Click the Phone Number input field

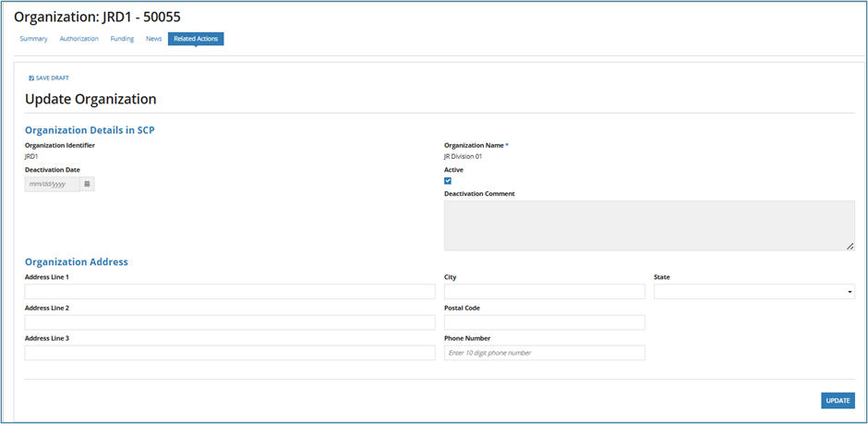point(544,353)
